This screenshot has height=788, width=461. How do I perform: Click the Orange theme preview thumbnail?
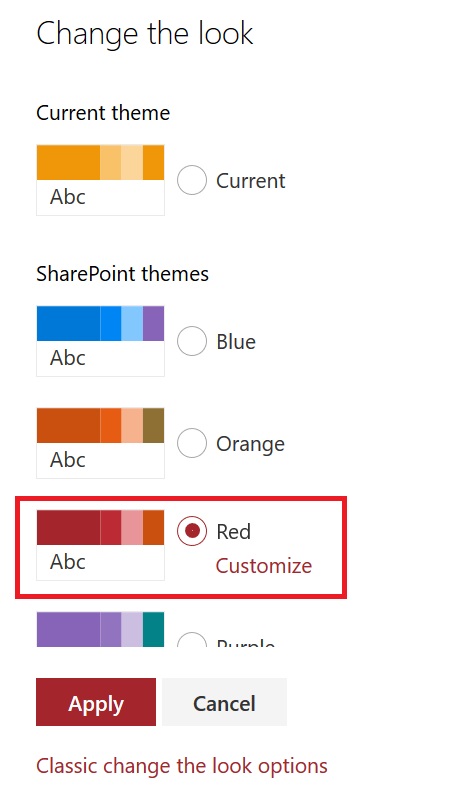pos(101,443)
